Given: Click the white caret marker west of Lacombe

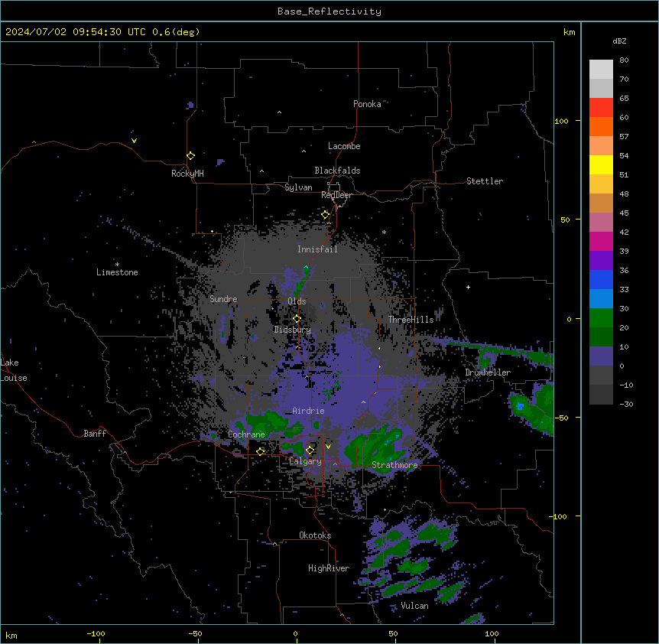Looking at the screenshot, I should click(304, 151).
